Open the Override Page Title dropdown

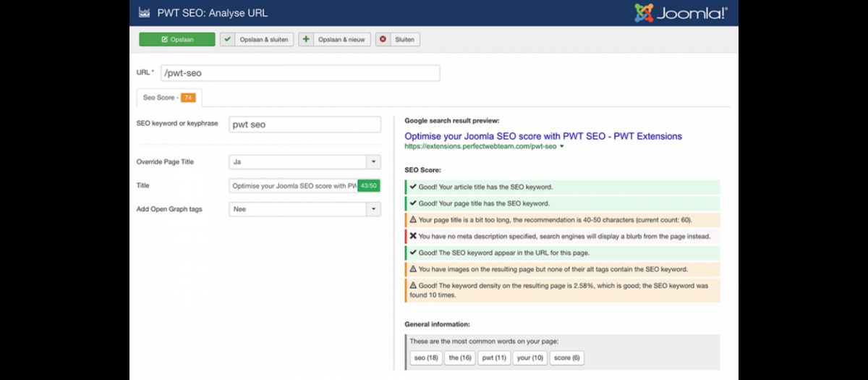pyautogui.click(x=305, y=162)
